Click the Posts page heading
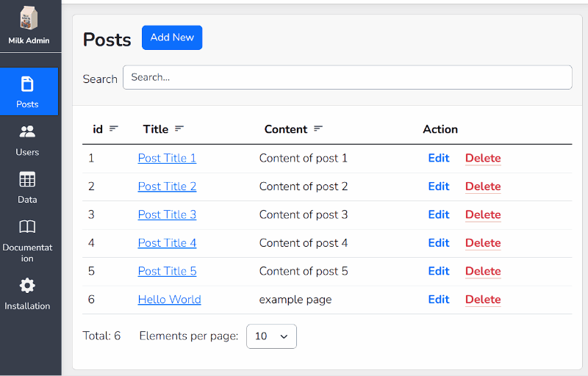This screenshot has width=588, height=376. pyautogui.click(x=107, y=40)
